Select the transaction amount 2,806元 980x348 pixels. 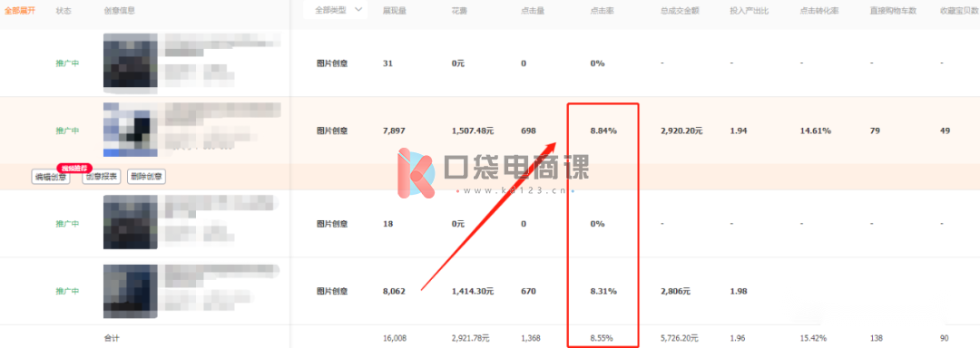[x=675, y=291]
